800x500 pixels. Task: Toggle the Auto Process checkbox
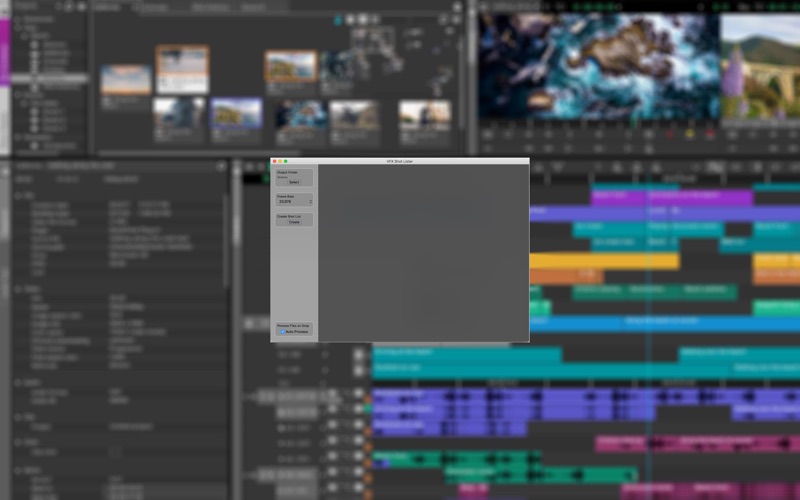282,332
